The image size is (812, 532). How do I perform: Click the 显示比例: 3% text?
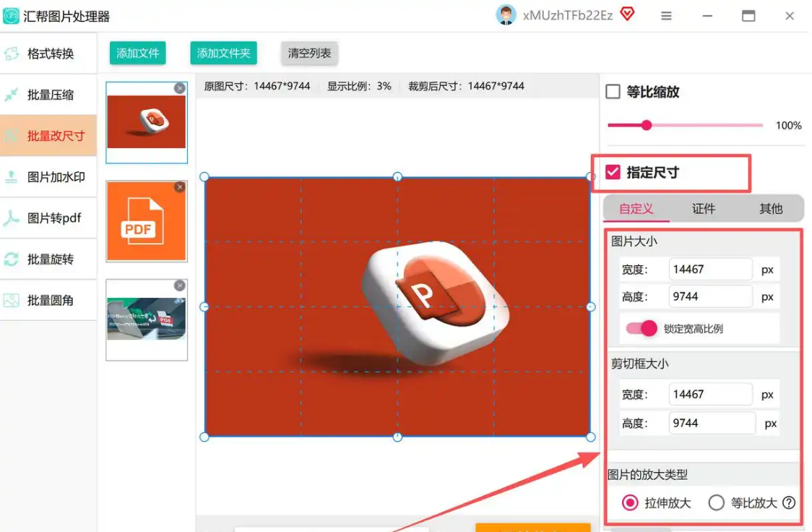pos(359,86)
